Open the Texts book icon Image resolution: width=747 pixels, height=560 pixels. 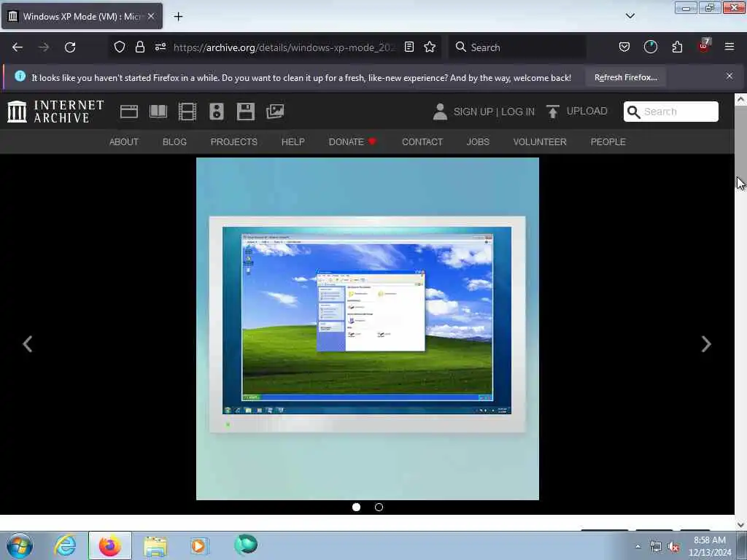[x=158, y=112]
